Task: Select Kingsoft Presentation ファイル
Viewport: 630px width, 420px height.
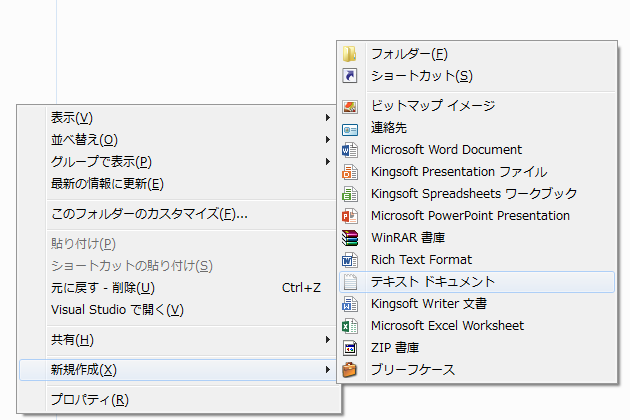Action: click(x=477, y=172)
